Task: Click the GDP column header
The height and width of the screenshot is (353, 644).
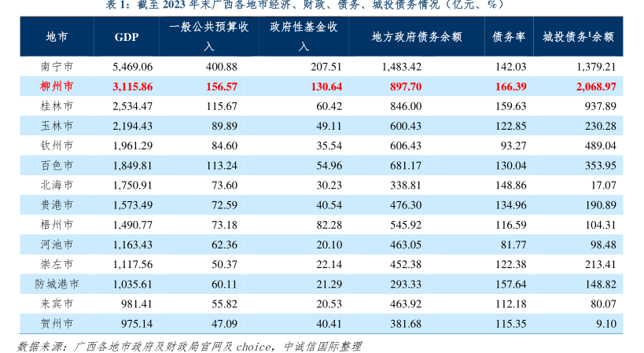Action: 127,37
